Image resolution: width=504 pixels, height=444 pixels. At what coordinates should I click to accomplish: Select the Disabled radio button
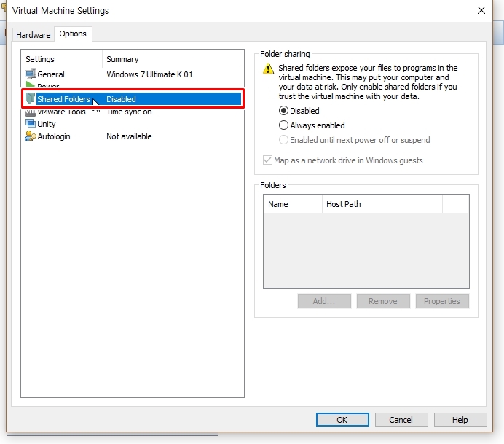[284, 111]
